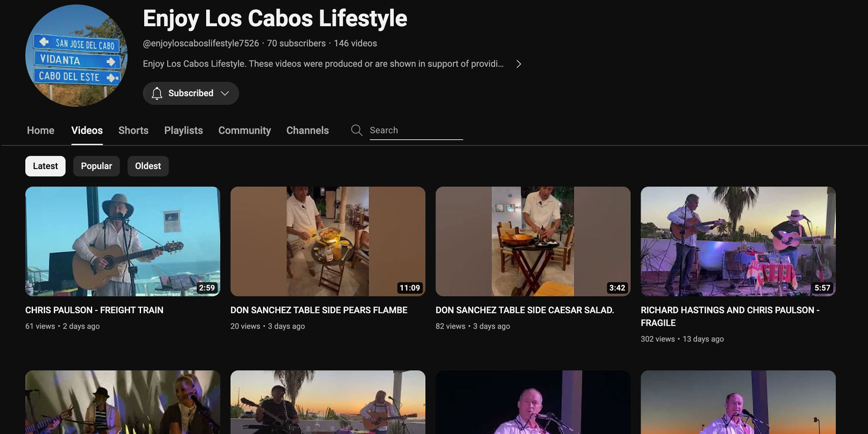Open the CHRIS PAULSON - FREIGHT TRAIN video
The width and height of the screenshot is (868, 434).
click(123, 241)
